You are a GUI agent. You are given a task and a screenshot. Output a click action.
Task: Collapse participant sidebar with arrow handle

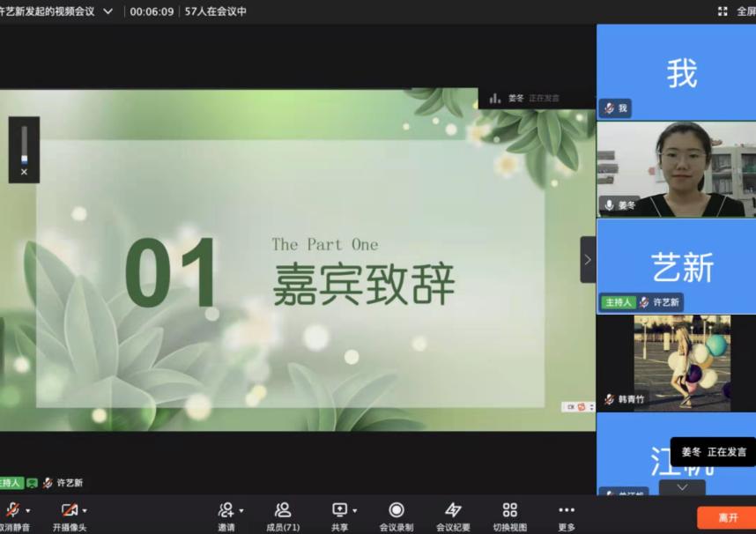point(588,260)
